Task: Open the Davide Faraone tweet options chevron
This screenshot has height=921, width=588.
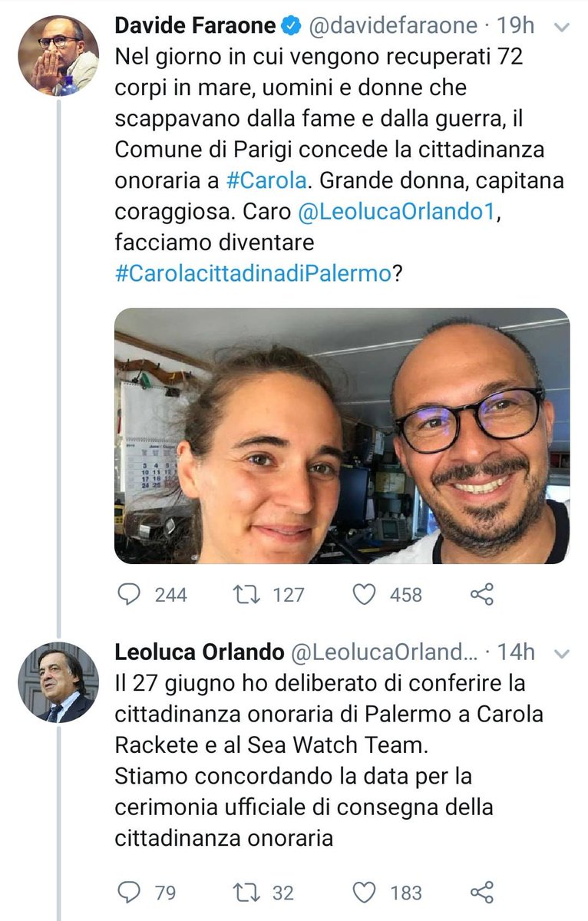Action: [562, 27]
